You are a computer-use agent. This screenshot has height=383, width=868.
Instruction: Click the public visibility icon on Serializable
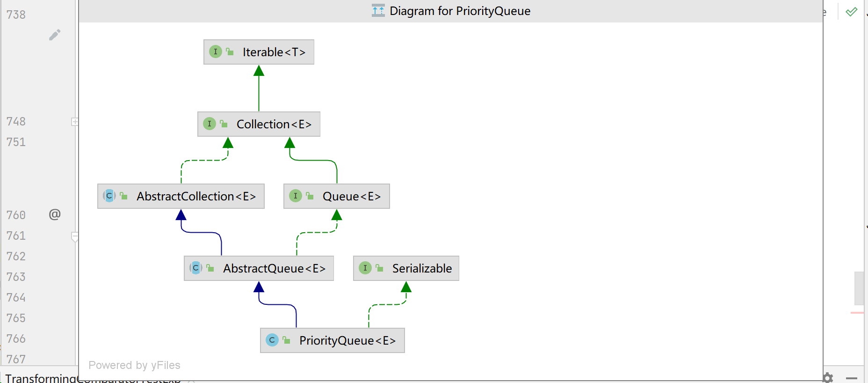coord(379,268)
